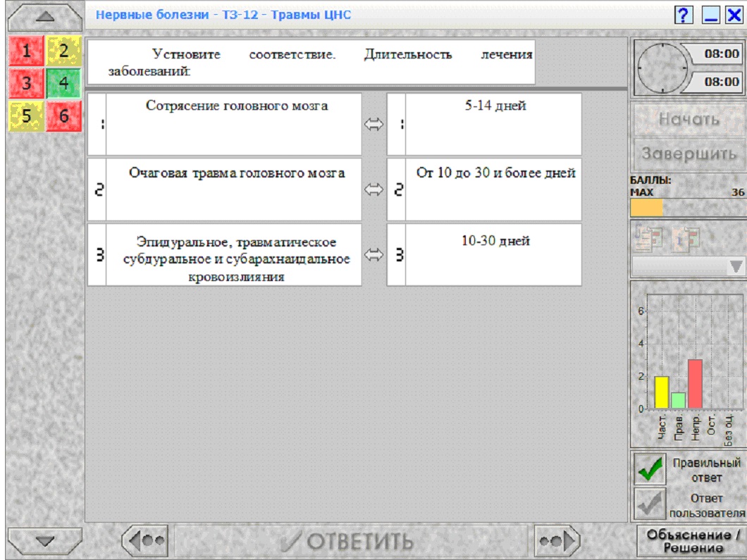Select the 10-30 дней answer
Screen dimensions: 747x560
[493, 255]
